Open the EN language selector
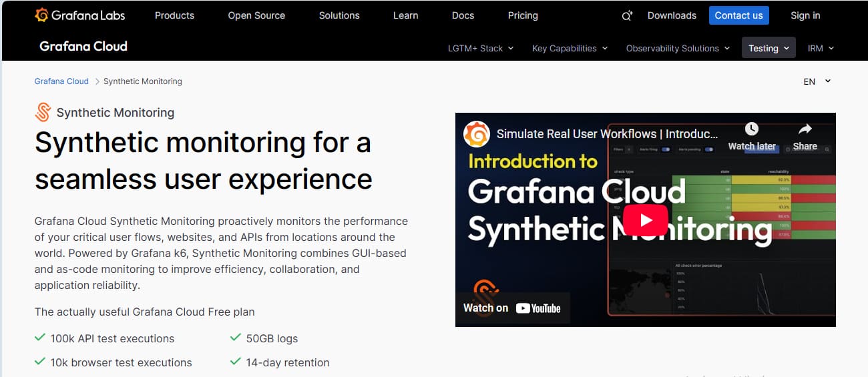The height and width of the screenshot is (377, 868). pyautogui.click(x=817, y=81)
